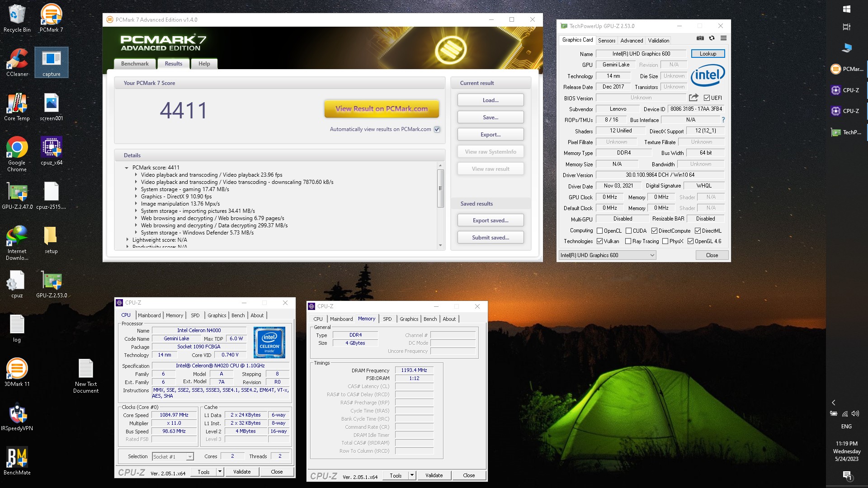Open the Advanced tab in GPU-Z
The height and width of the screenshot is (488, 868).
click(x=632, y=40)
